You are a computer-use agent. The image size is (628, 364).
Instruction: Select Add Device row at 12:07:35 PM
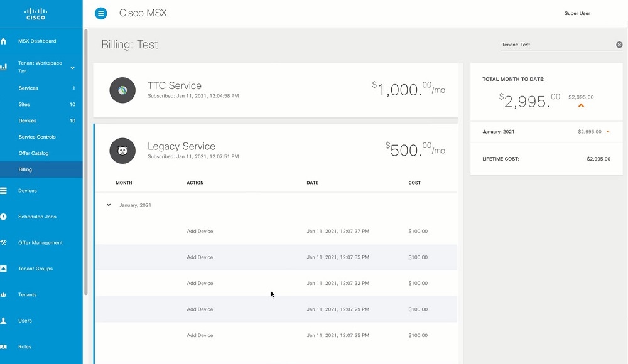click(276, 257)
